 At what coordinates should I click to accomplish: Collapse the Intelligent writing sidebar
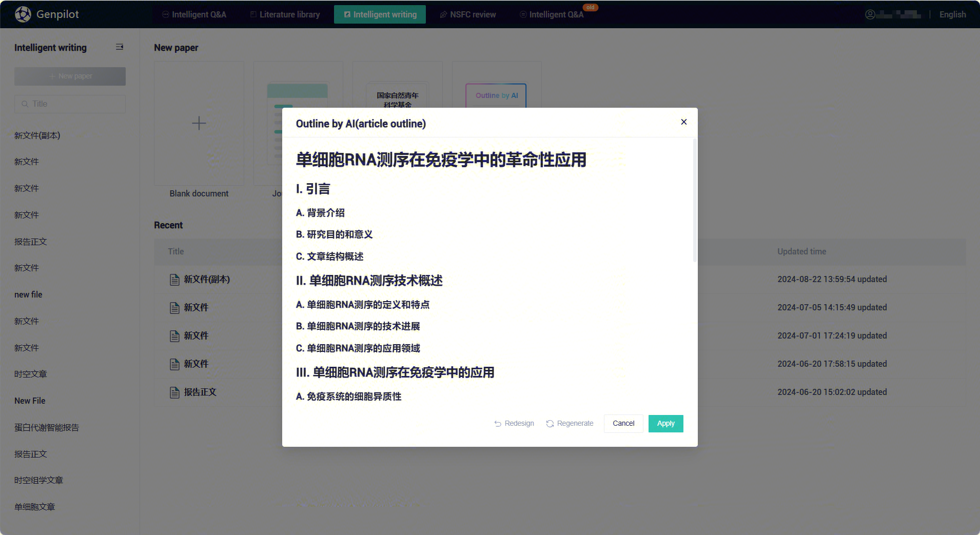click(x=120, y=47)
